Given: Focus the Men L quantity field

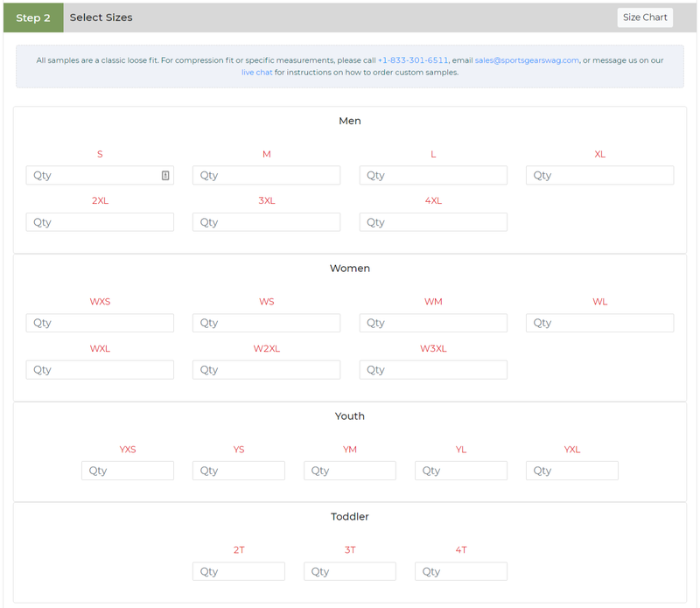Looking at the screenshot, I should coord(433,176).
